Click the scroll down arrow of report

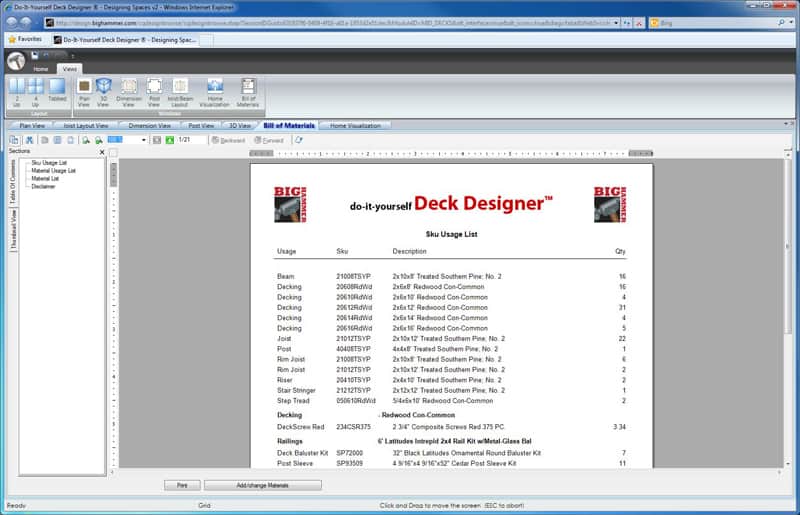(x=788, y=463)
